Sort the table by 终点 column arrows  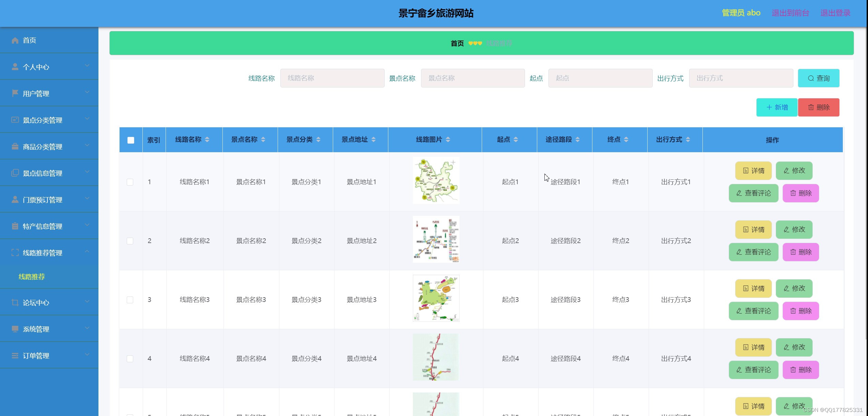point(626,140)
